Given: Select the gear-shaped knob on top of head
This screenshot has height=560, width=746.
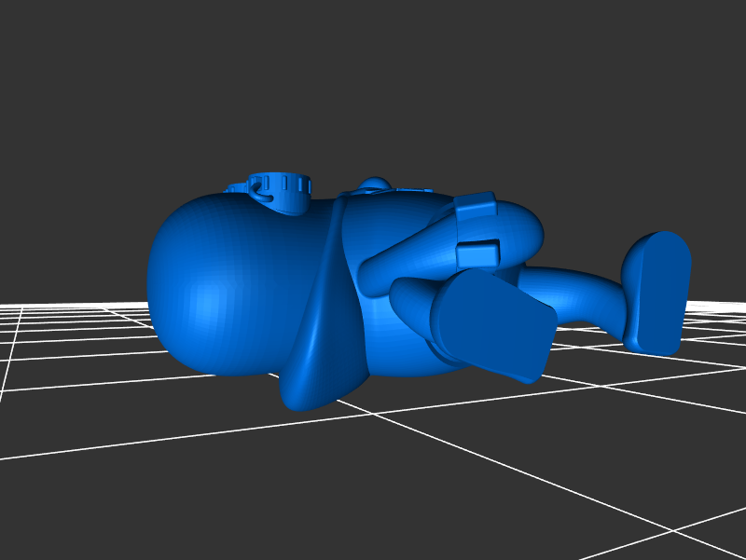Looking at the screenshot, I should pos(282,188).
